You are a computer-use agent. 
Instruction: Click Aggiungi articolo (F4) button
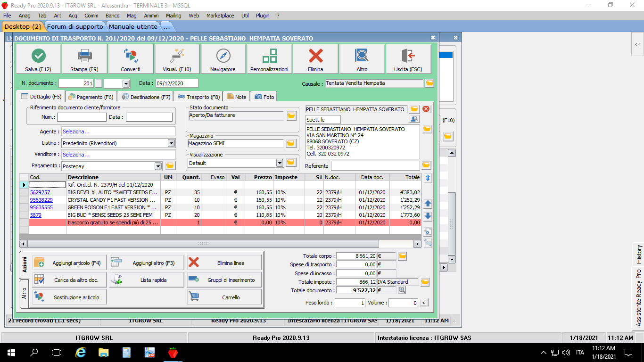tap(70, 263)
